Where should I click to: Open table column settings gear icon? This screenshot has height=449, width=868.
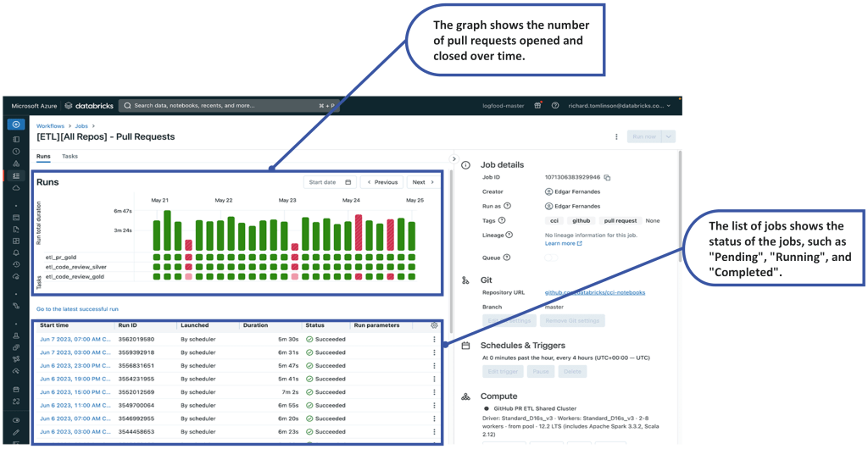435,325
